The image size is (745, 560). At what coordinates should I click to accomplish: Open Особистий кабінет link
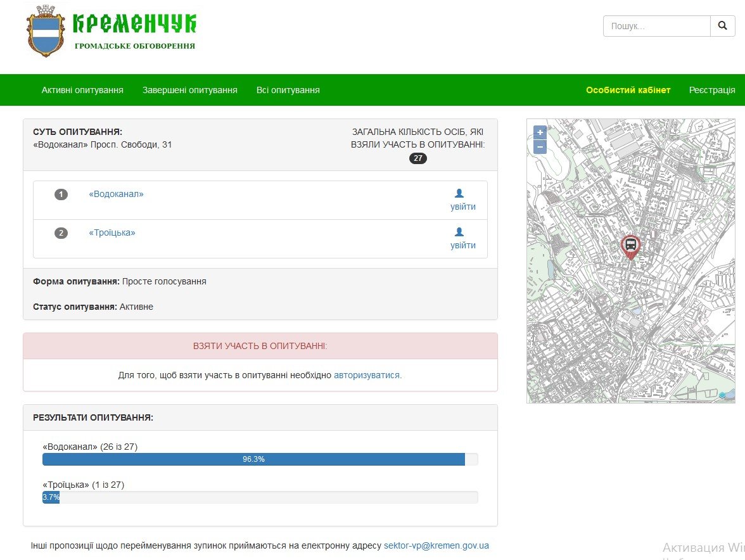click(628, 90)
